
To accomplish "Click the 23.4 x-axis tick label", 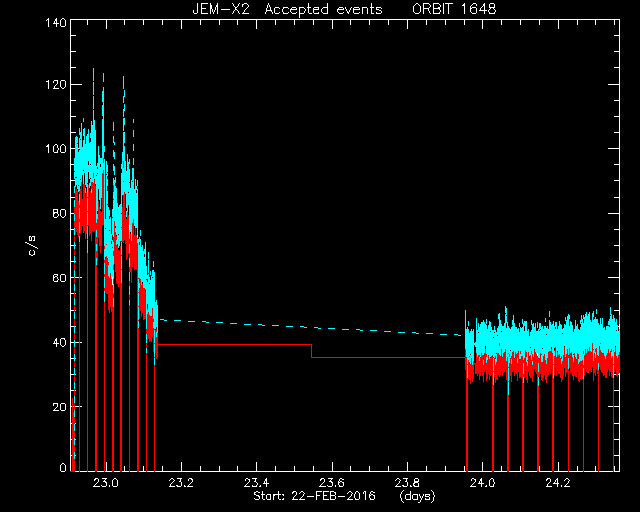I will click(x=256, y=483).
